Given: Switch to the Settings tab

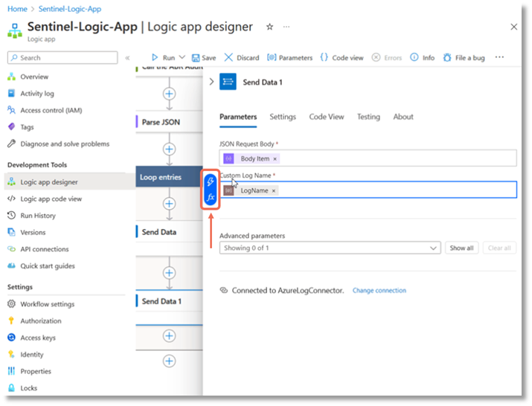Looking at the screenshot, I should coord(283,117).
